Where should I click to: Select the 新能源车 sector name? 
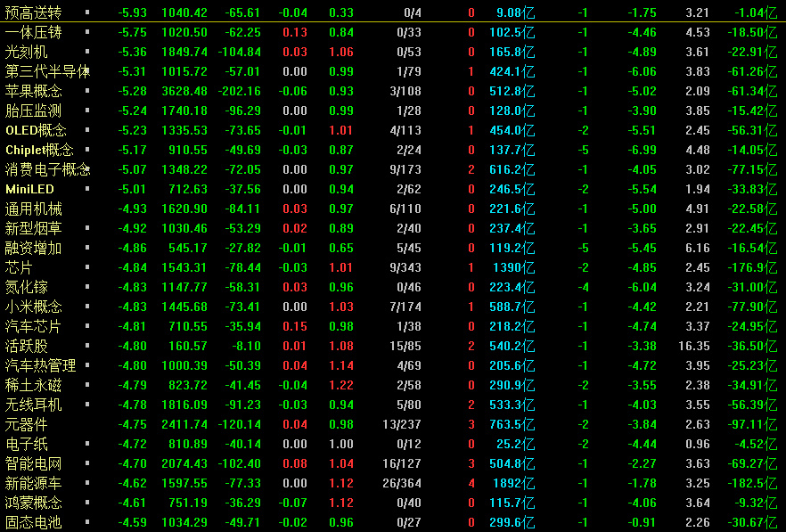click(x=34, y=483)
